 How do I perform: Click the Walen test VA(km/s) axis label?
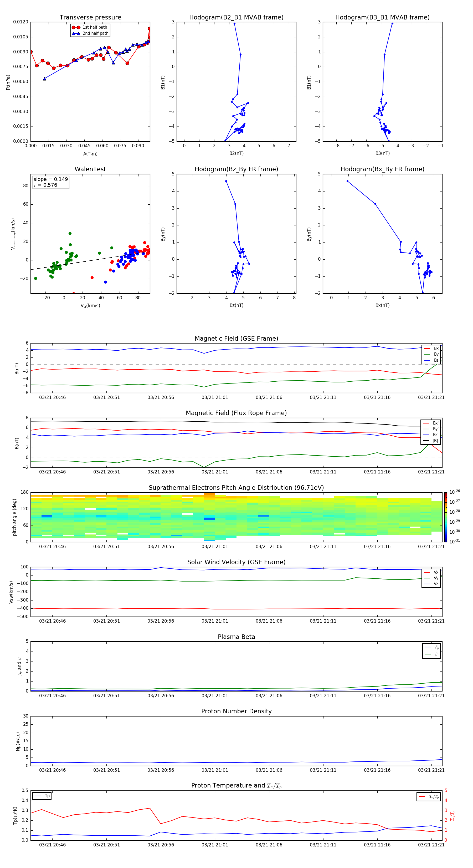[x=90, y=306]
